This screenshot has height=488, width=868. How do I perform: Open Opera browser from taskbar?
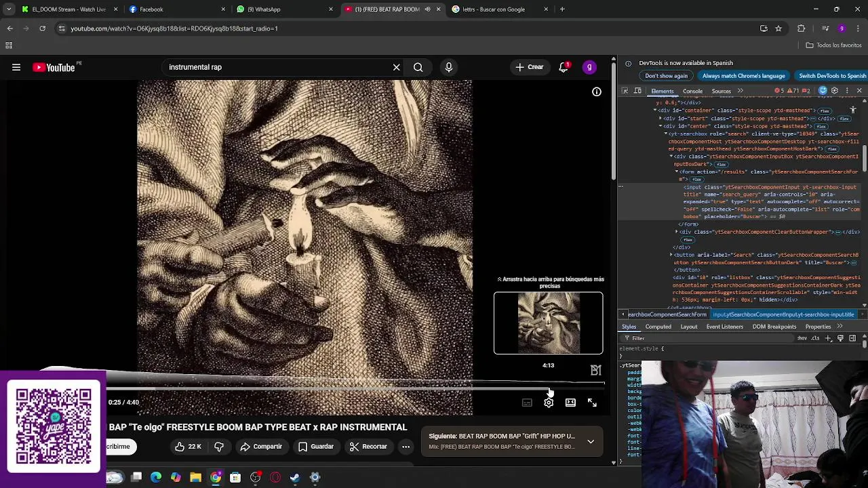point(275,478)
